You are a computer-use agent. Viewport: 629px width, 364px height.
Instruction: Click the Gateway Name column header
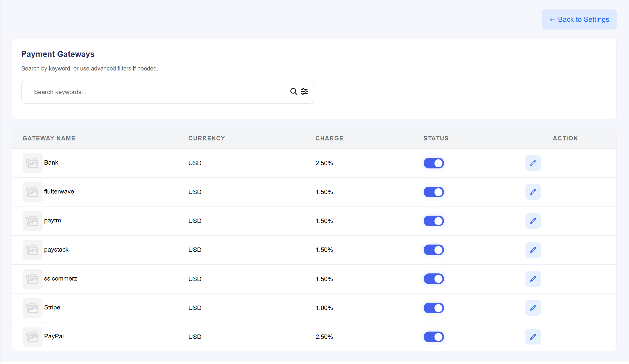tap(49, 138)
